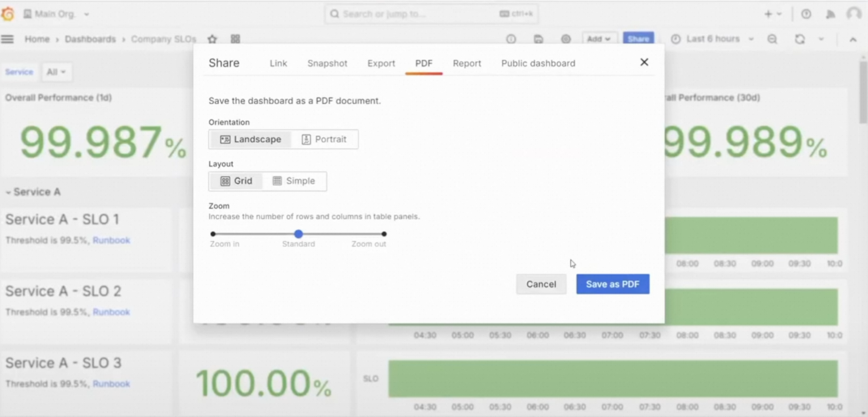Expand the Add dropdown

pos(599,39)
